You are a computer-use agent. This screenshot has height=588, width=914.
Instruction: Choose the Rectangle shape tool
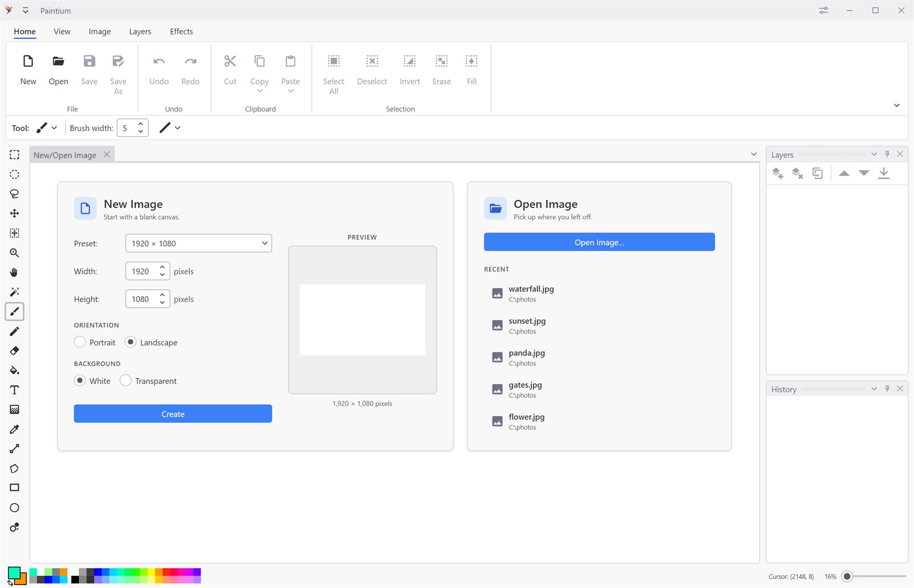coord(14,488)
